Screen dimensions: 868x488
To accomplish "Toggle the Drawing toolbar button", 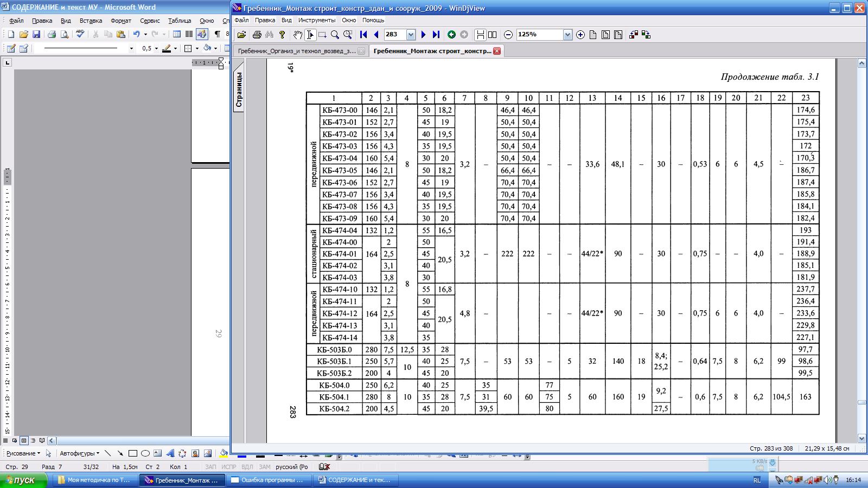I will click(x=202, y=34).
